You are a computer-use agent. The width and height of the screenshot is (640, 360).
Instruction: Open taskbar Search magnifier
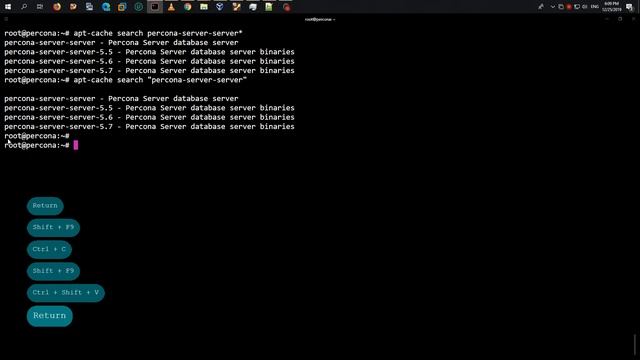24,7
